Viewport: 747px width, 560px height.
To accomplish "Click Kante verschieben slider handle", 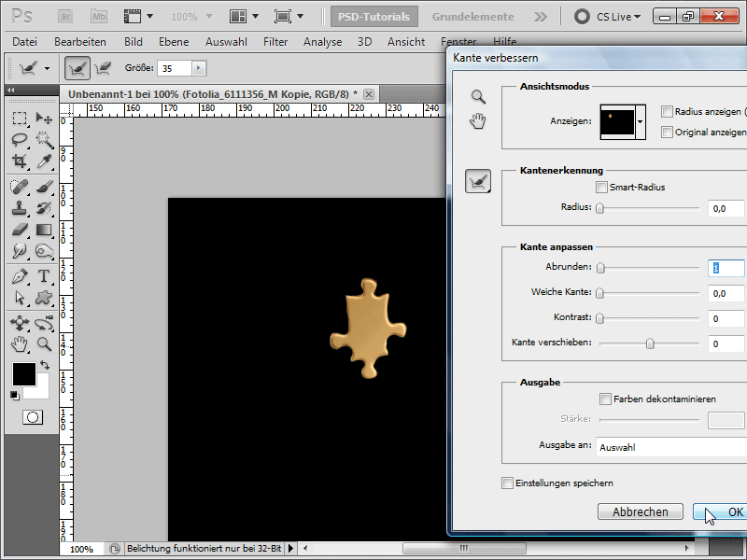I will [650, 343].
